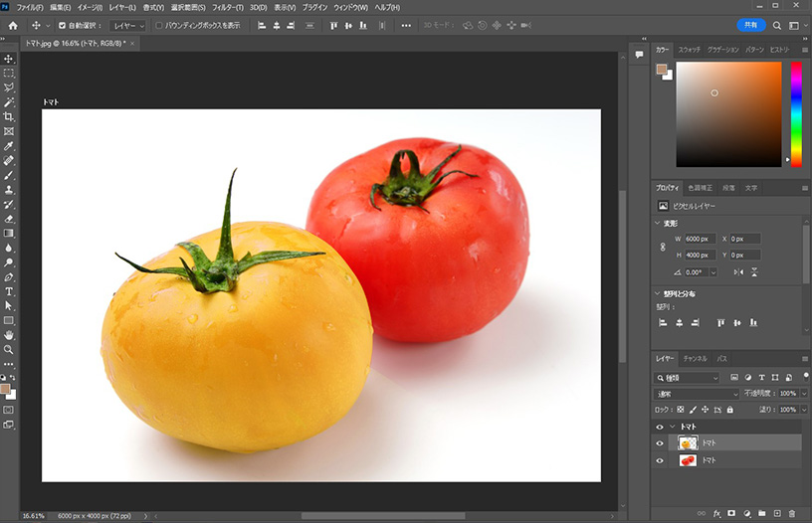This screenshot has height=523, width=812.
Task: Collapse the 変形 section in Properties
Action: (x=659, y=223)
